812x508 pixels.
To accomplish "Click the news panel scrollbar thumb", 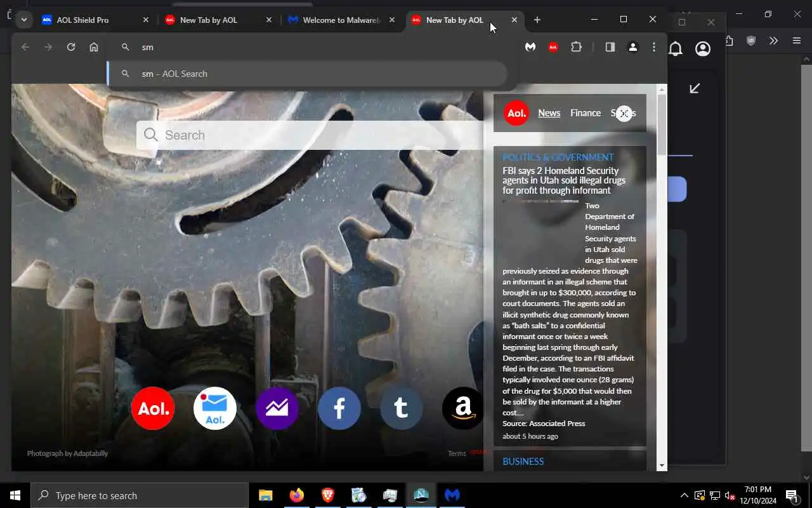I will pos(662,124).
